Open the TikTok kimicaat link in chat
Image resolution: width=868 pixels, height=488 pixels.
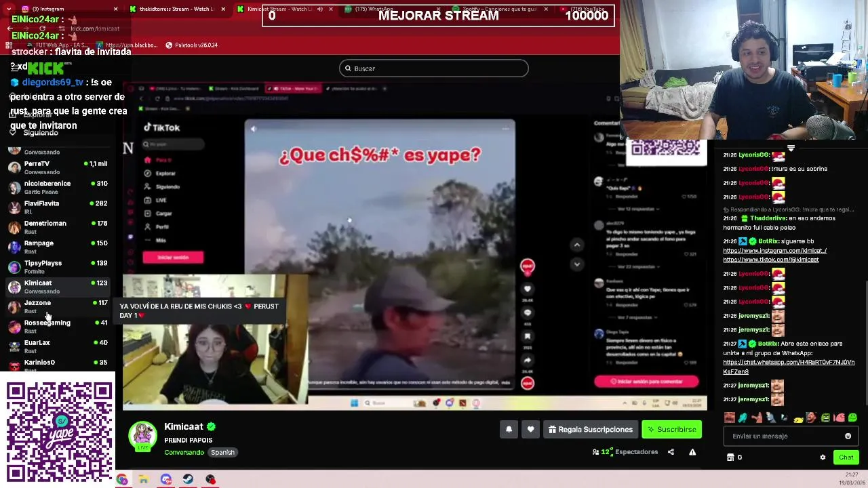771,260
